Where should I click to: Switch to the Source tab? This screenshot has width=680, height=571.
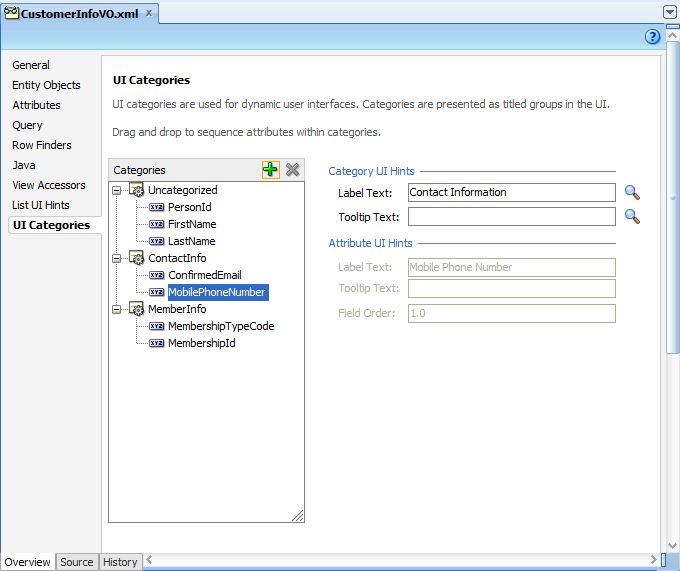pos(77,562)
